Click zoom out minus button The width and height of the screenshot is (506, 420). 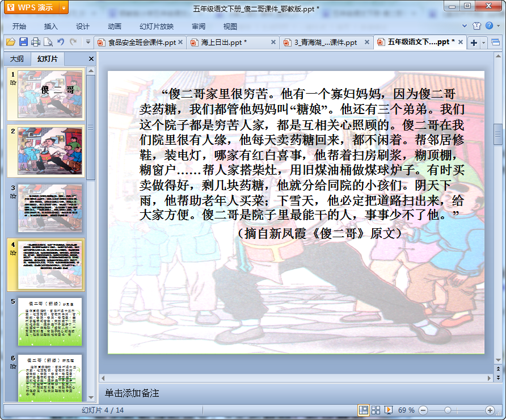pos(423,410)
